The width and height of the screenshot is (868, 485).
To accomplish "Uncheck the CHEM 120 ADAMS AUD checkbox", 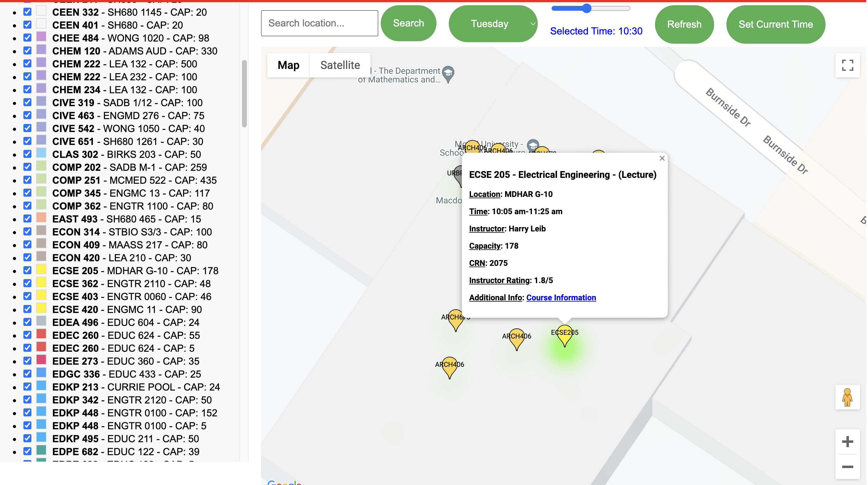I will (x=27, y=50).
